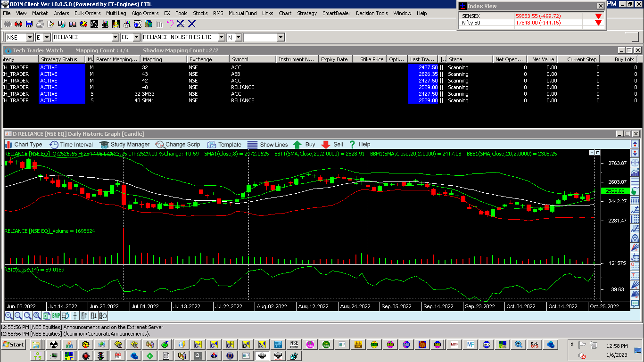Maximize the price chart pane
Screen dimensions: 644x362
tap(597, 153)
